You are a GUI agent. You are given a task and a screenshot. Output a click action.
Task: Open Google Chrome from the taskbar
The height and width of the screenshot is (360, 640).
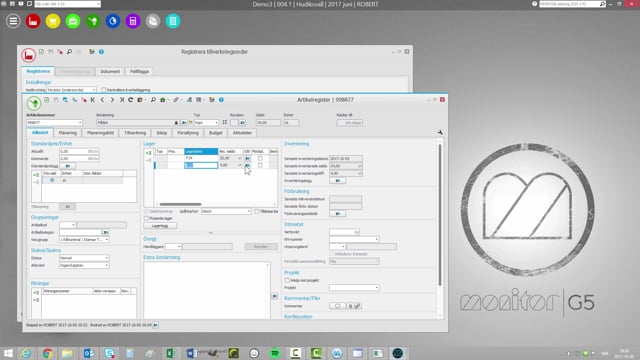point(47,353)
